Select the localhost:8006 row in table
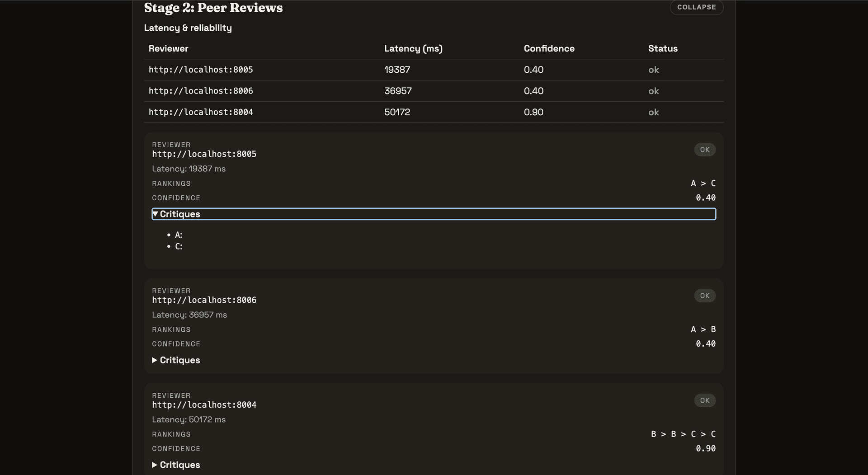This screenshot has width=868, height=475. [201, 91]
